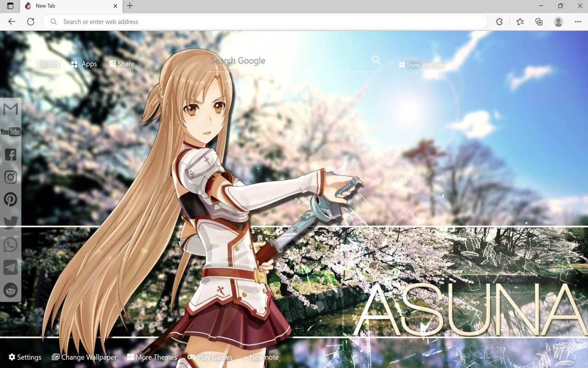Close the New Tab tab
This screenshot has height=368, width=588.
coord(115,6)
